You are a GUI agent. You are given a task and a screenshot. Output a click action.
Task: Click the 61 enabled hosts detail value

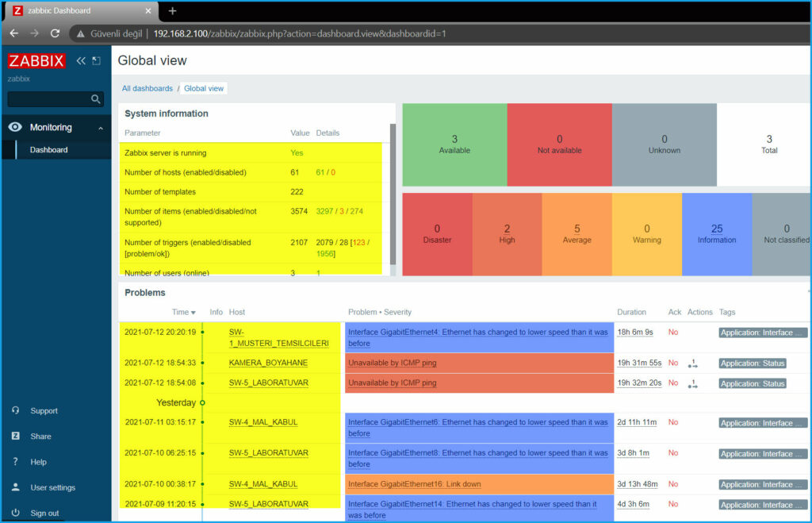point(320,172)
